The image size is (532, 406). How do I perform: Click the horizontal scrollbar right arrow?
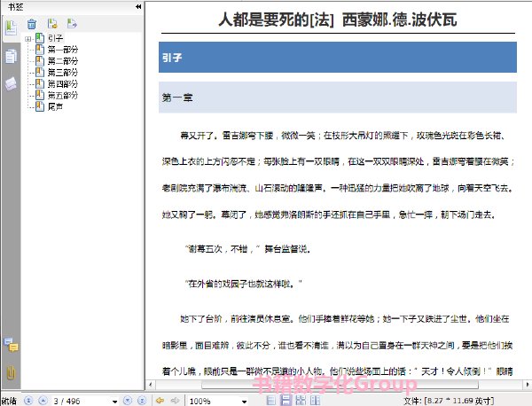tap(528, 385)
